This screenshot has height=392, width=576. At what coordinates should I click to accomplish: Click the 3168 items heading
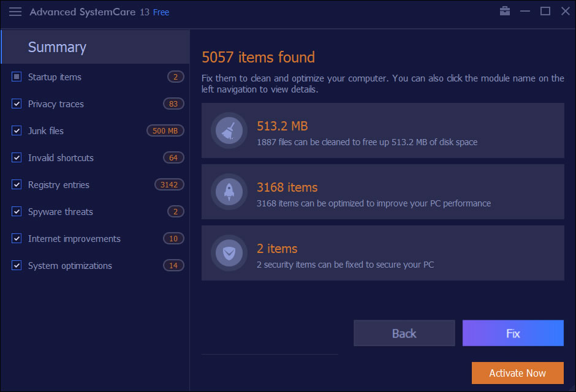(287, 187)
